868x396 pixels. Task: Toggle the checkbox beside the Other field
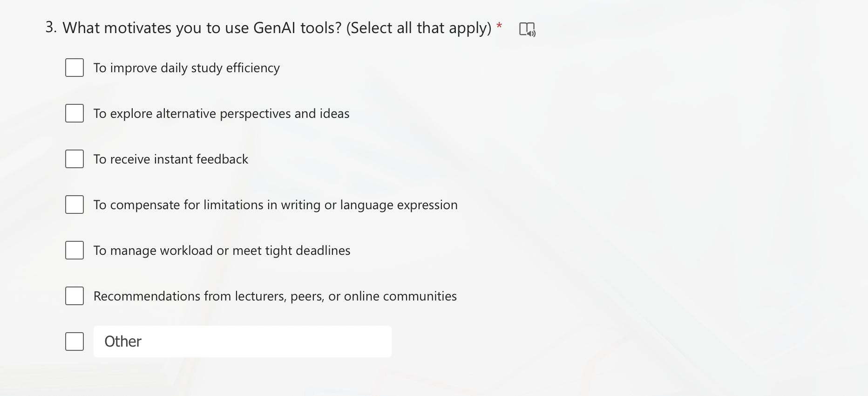[75, 342]
